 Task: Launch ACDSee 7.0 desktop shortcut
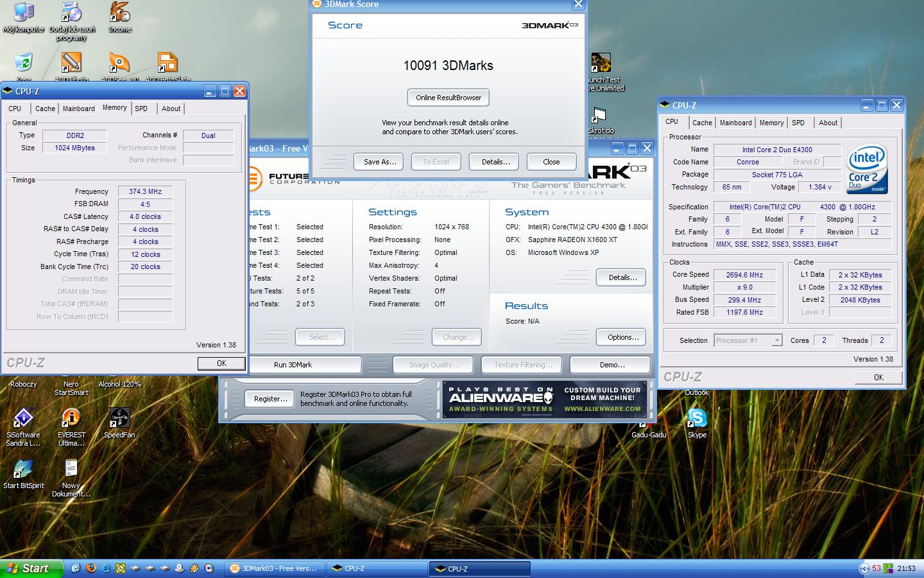pyautogui.click(x=119, y=67)
